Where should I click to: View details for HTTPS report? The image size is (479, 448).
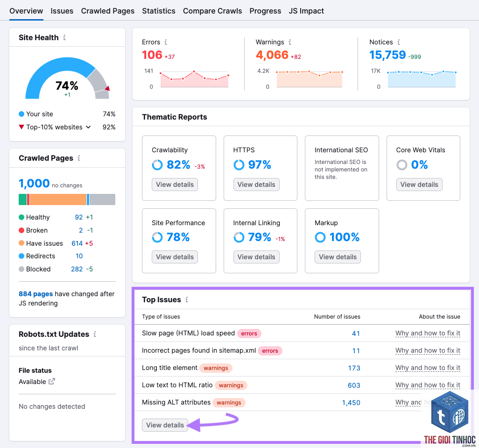click(x=256, y=185)
